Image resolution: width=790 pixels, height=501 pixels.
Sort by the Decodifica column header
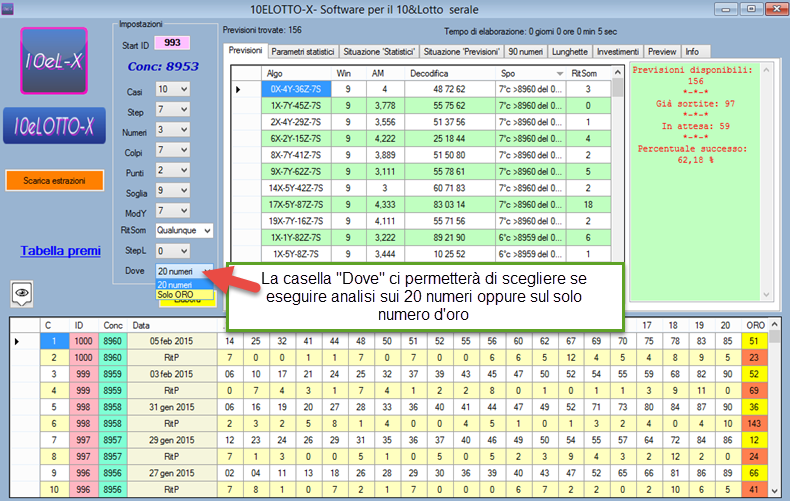point(449,74)
